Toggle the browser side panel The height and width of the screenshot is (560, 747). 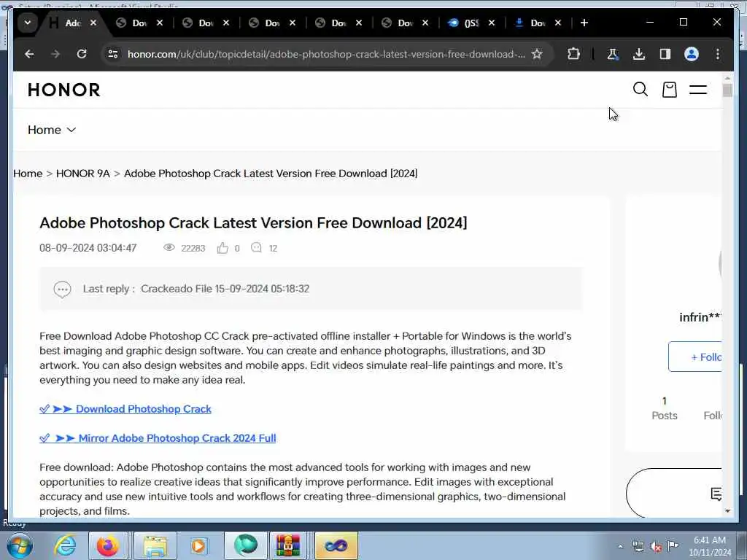click(x=665, y=54)
